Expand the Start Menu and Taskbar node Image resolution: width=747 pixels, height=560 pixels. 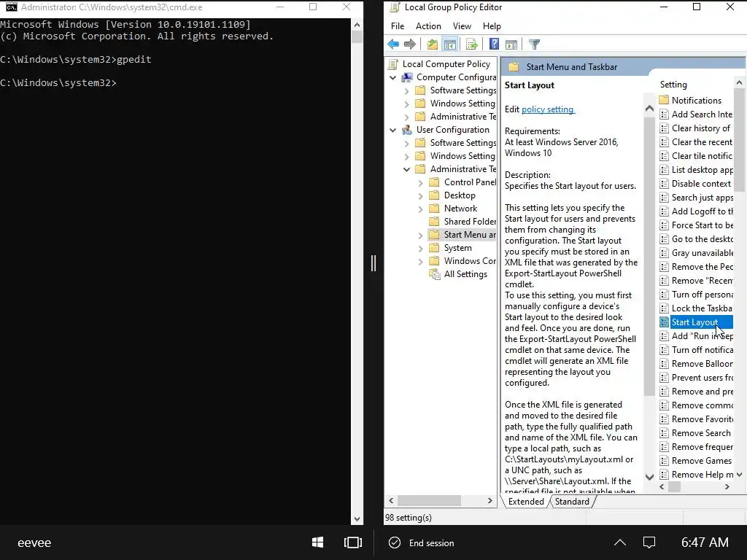pyautogui.click(x=420, y=235)
